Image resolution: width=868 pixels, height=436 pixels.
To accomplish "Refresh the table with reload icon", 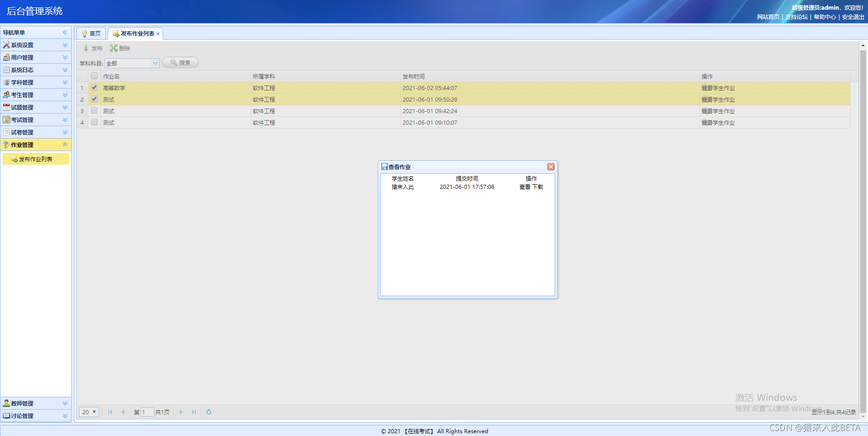I will pos(209,412).
